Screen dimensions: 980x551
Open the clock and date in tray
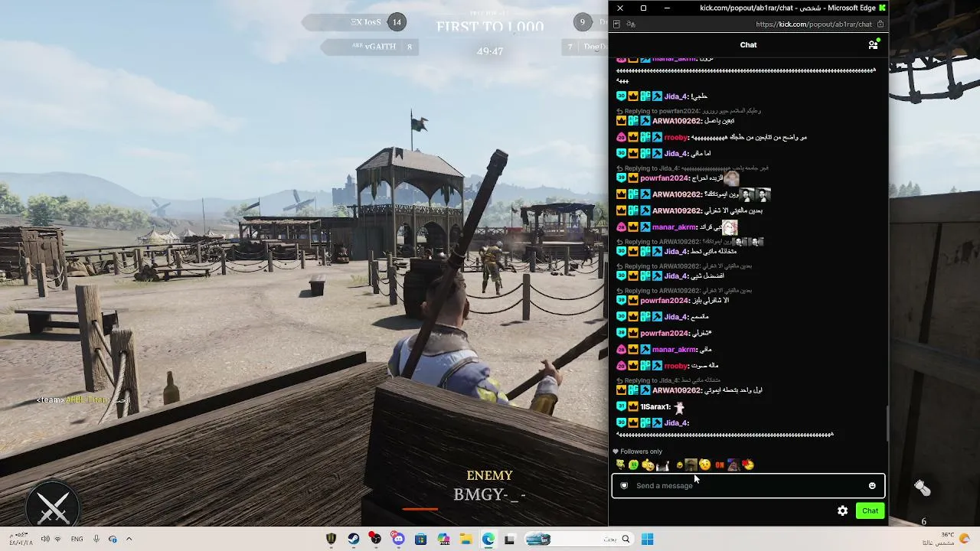tap(21, 539)
